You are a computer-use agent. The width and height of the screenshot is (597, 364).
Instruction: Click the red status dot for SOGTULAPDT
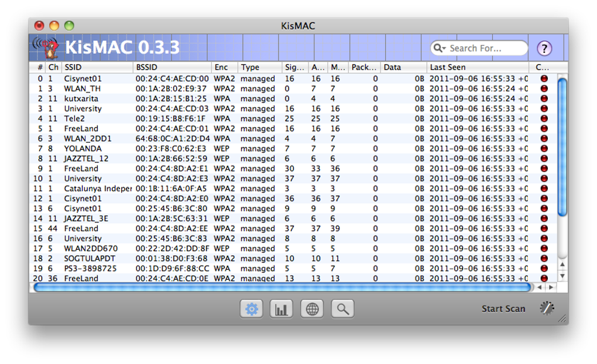point(544,259)
